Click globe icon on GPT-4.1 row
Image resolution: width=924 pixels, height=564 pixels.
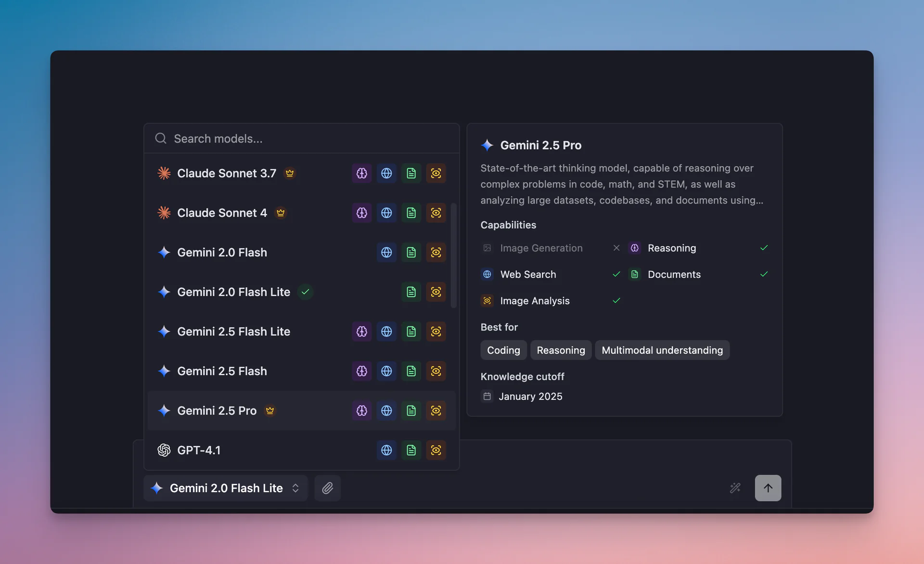[x=386, y=450]
